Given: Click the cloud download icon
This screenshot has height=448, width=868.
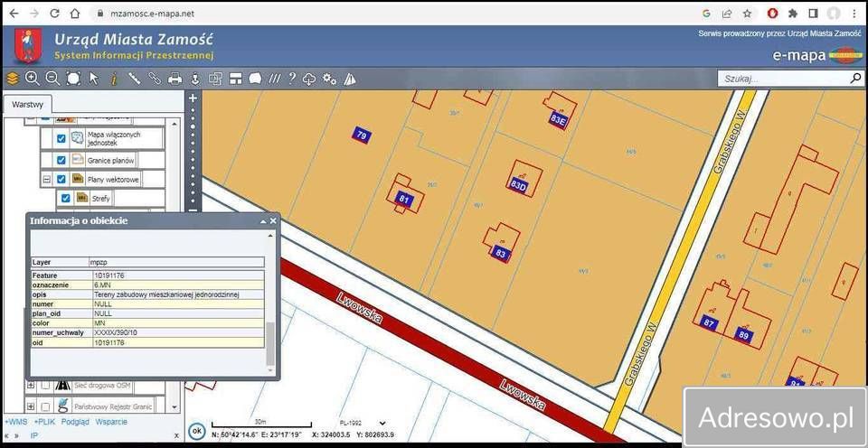Looking at the screenshot, I should coord(309,79).
